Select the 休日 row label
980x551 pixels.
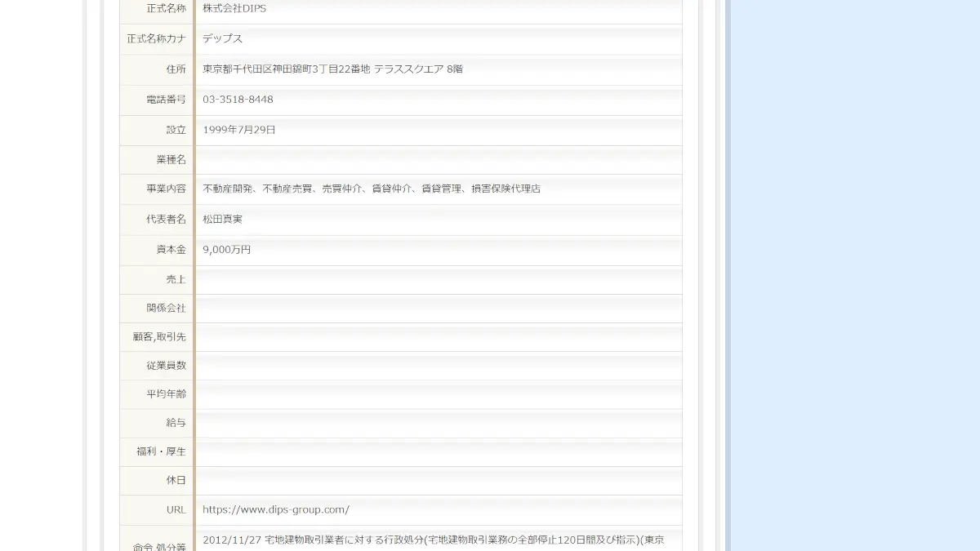tap(176, 480)
